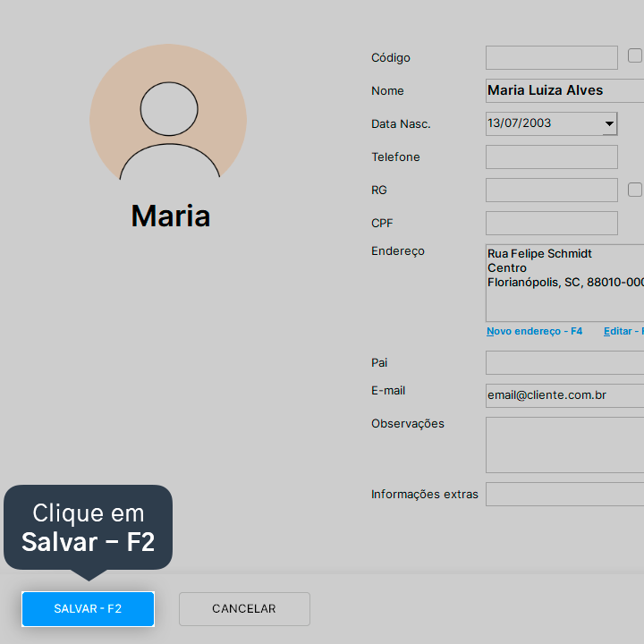This screenshot has height=644, width=644.
Task: Focus the CPF input field
Action: [552, 223]
